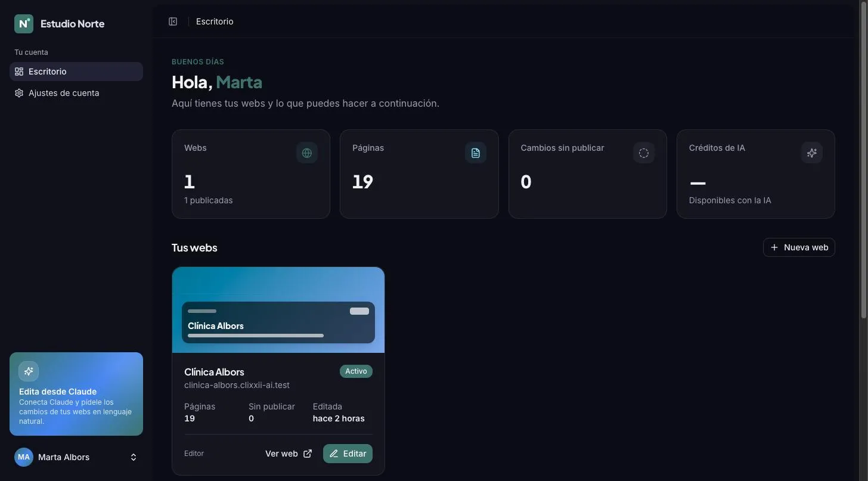Click the 'Cambios sin publicar' card title
Image resolution: width=868 pixels, height=481 pixels.
(x=562, y=148)
